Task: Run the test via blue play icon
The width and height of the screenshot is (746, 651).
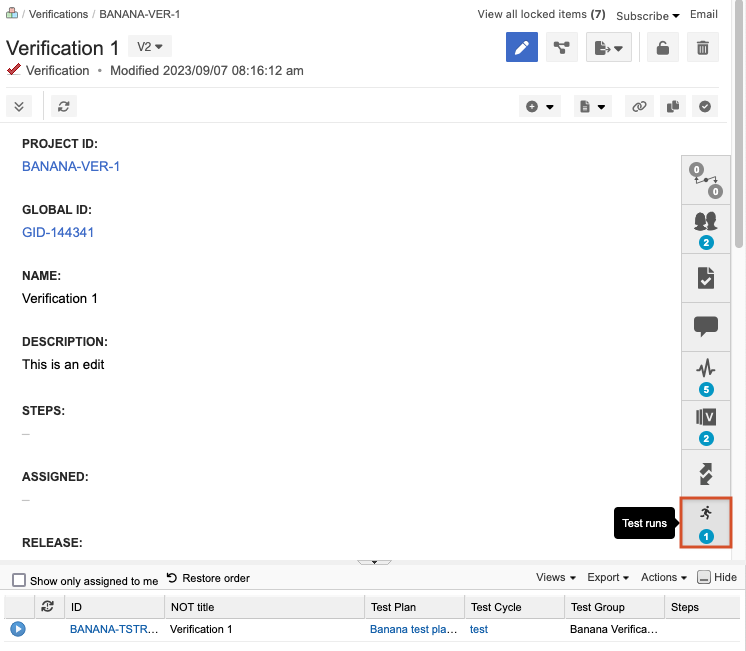Action: pyautogui.click(x=18, y=629)
